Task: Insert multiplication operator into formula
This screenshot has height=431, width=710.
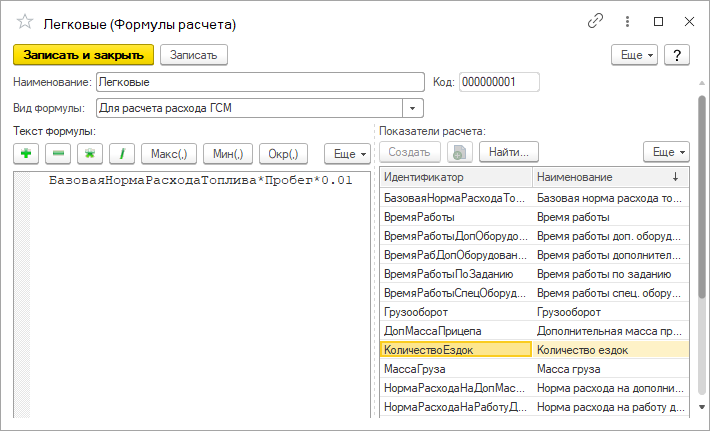Action: click(90, 153)
